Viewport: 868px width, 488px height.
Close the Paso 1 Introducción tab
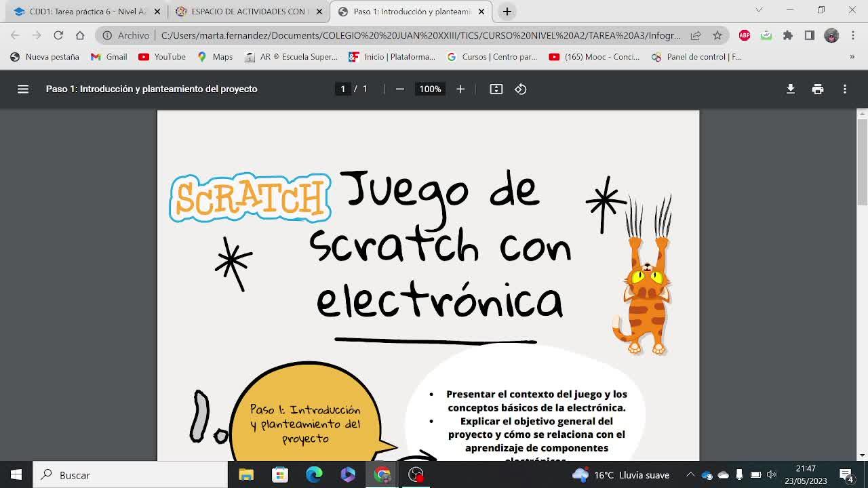[481, 12]
